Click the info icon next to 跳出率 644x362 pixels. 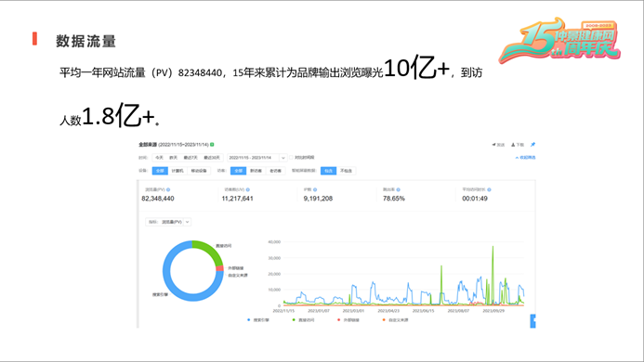399,189
